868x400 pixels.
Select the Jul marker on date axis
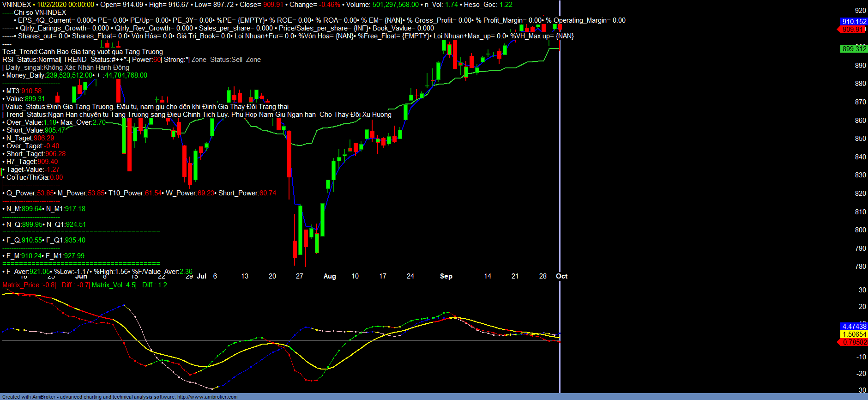[x=201, y=276]
